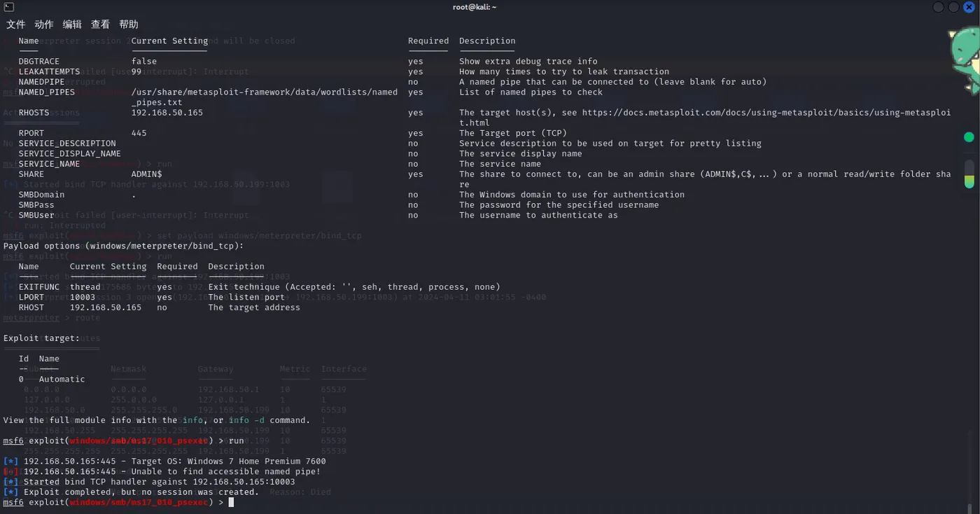Click the green level meter on the right edge

pos(969,174)
